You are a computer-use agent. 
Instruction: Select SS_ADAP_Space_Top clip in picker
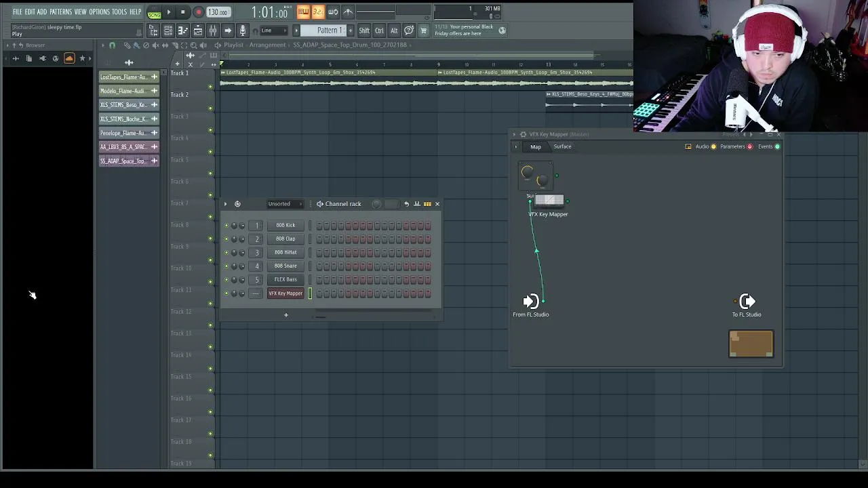(129, 161)
